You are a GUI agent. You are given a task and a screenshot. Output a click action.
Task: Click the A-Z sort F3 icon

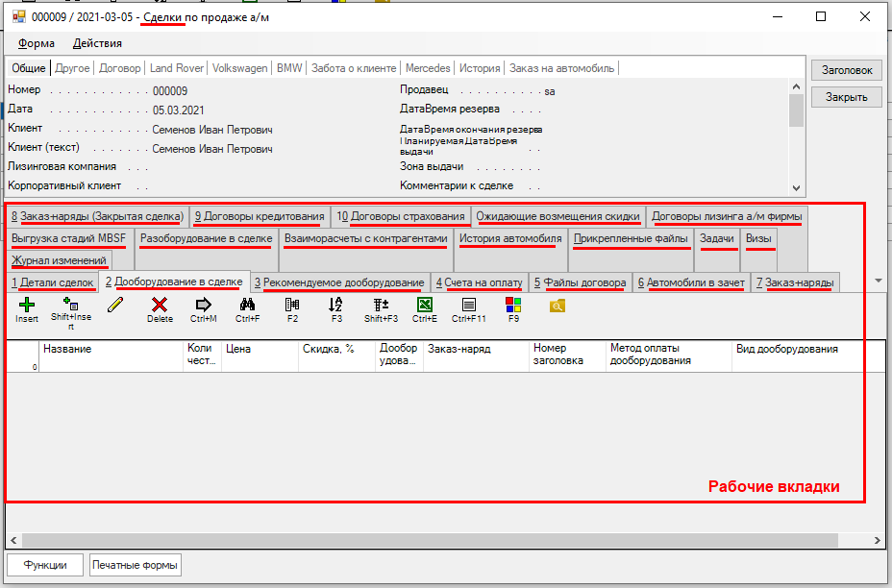335,305
